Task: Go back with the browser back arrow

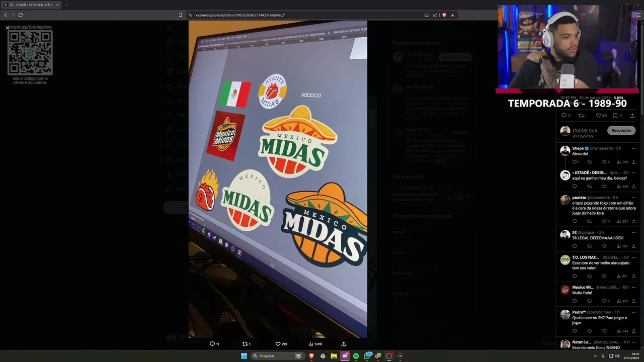Action: pos(6,15)
